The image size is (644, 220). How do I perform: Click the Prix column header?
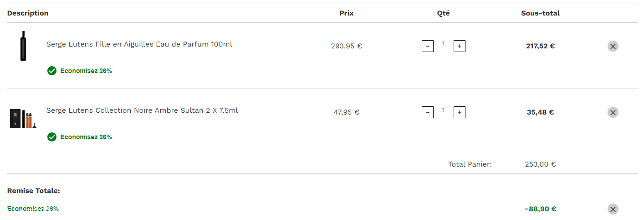tap(347, 13)
